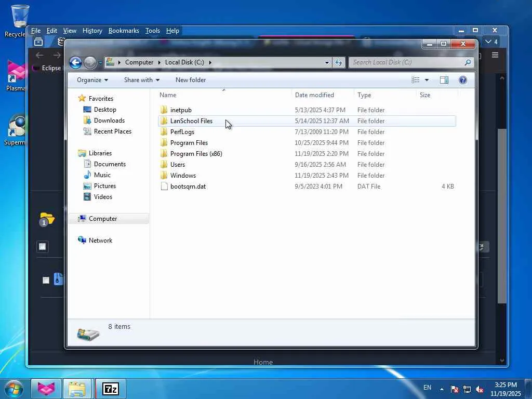This screenshot has height=399, width=532.
Task: Open Explorer help question mark icon
Action: pyautogui.click(x=463, y=80)
